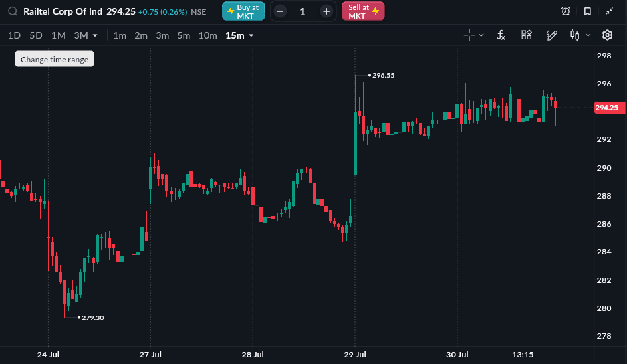Set a price alert with alarm icon
Viewport: 627px width, 364px height.
coord(565,11)
